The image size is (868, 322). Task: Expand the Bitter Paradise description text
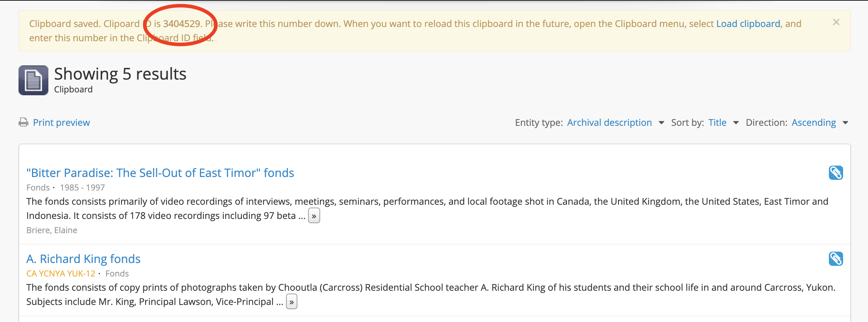pyautogui.click(x=314, y=216)
